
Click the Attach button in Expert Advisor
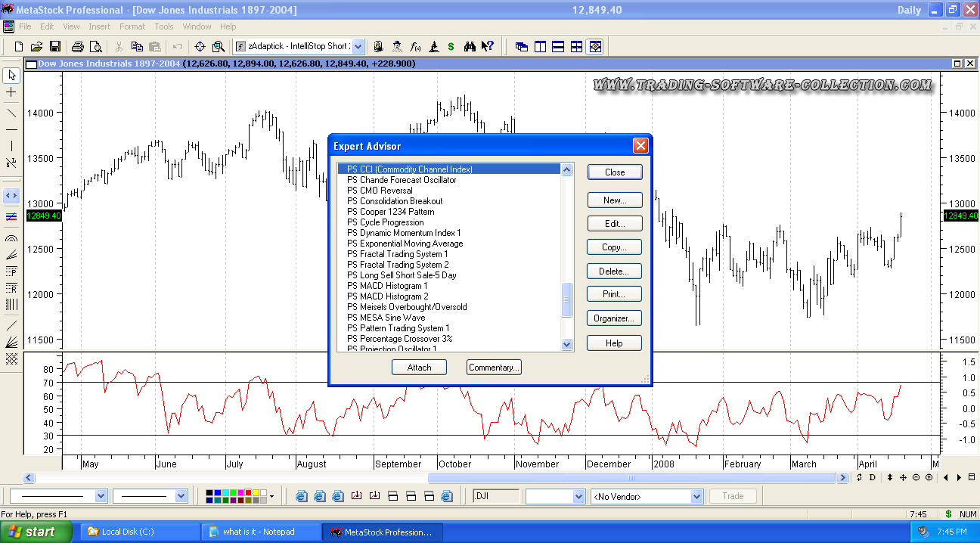pos(419,368)
